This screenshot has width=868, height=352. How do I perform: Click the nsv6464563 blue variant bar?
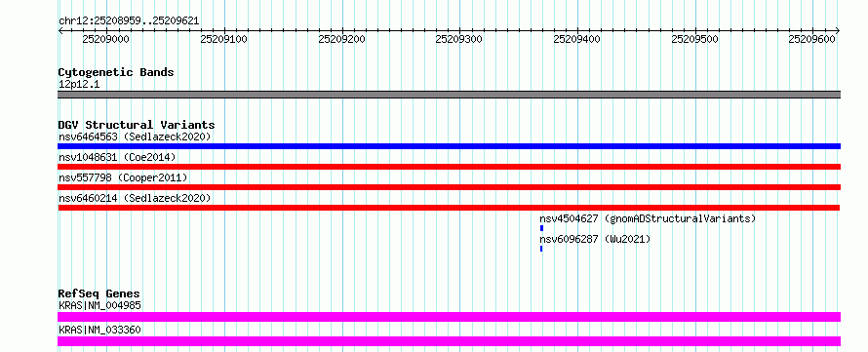[x=449, y=146]
